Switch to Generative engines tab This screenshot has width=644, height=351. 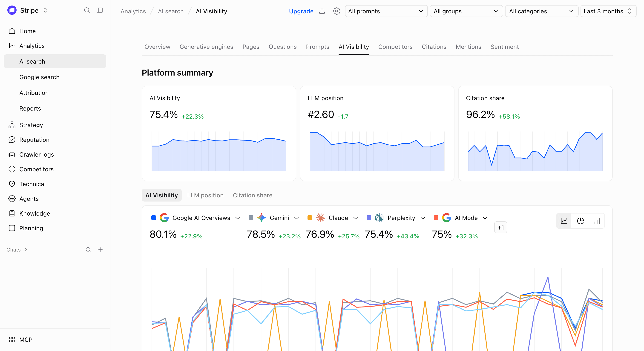206,47
